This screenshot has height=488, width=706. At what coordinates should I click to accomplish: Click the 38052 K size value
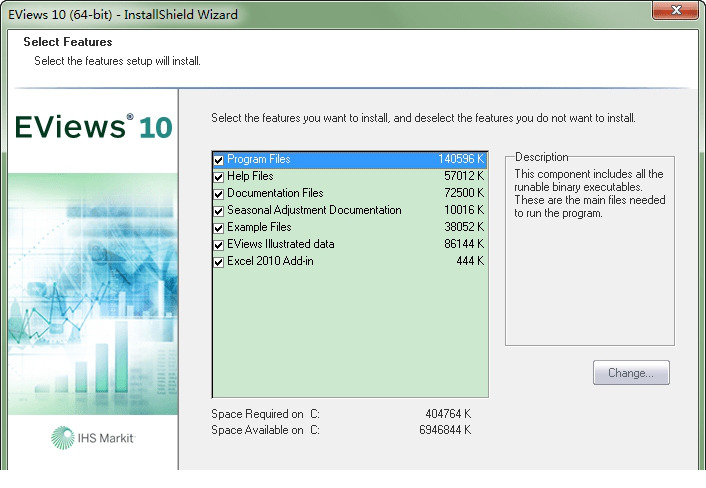pyautogui.click(x=464, y=227)
